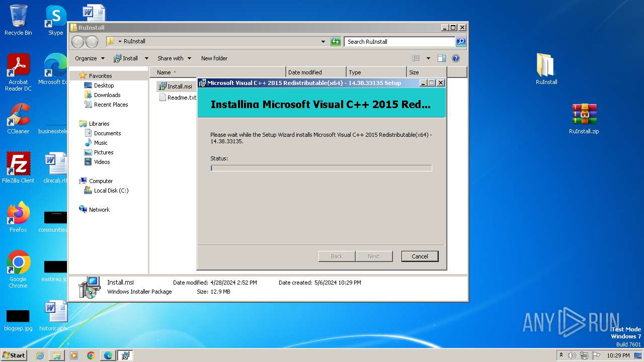644x362 pixels.
Task: Select the RuInstall.zip archive on desktop
Action: pos(584,119)
